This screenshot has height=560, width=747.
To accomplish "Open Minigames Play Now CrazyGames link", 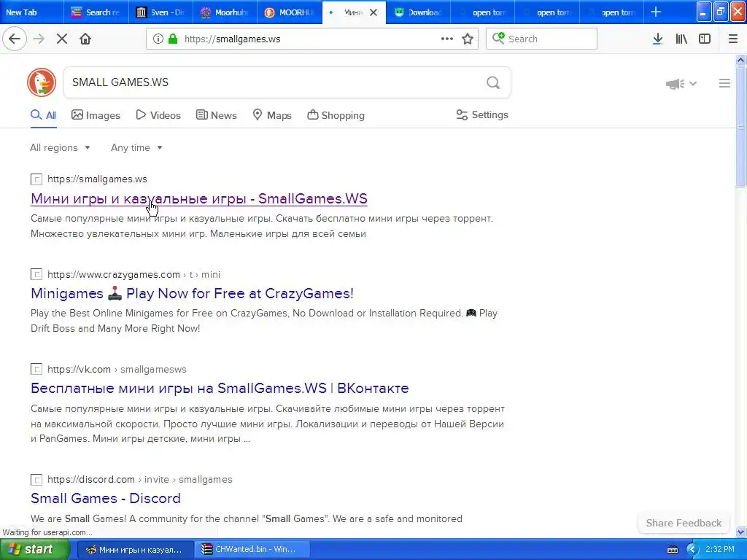I will coord(192,293).
